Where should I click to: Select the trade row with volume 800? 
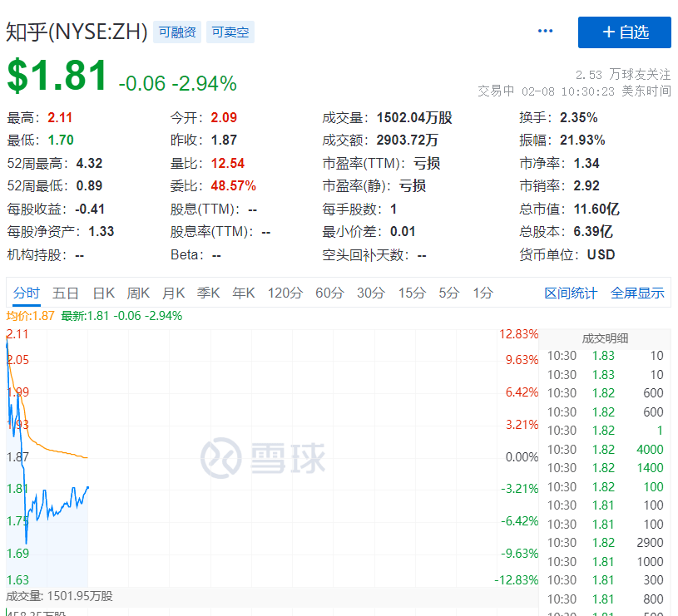point(605,599)
